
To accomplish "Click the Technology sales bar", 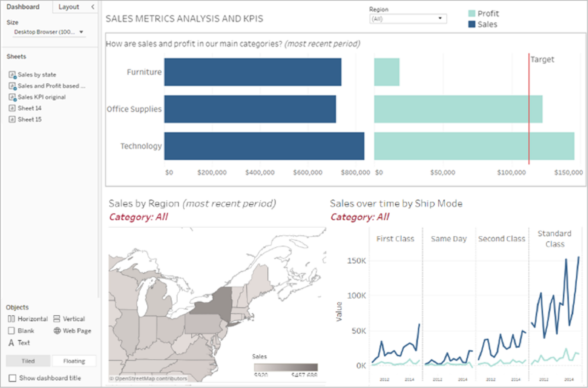I will (264, 146).
